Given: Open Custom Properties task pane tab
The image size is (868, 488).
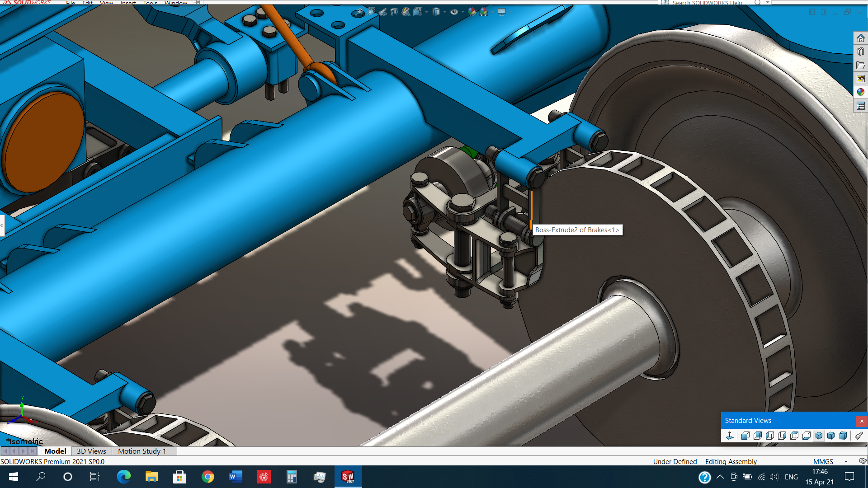Looking at the screenshot, I should click(x=860, y=106).
